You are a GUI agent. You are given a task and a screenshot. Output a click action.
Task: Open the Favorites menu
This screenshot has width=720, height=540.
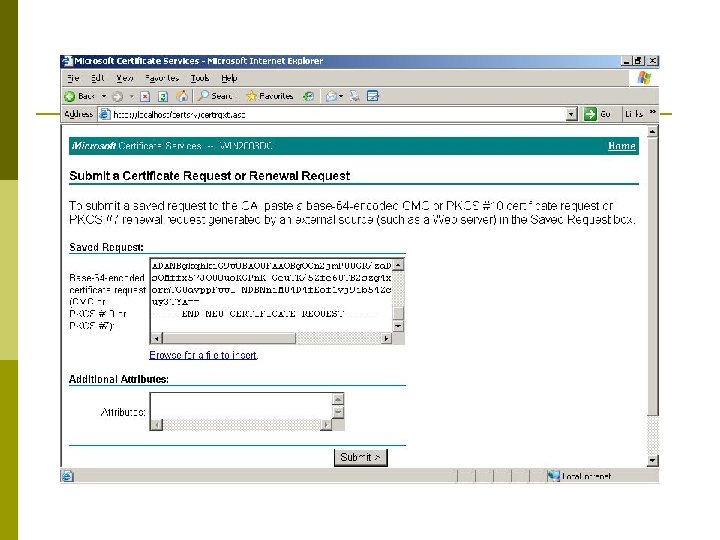(x=162, y=78)
